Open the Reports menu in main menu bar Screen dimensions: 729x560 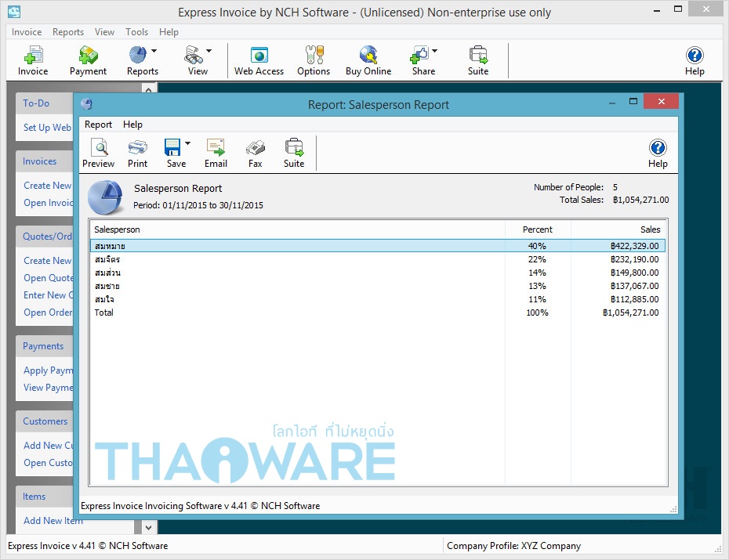pos(68,32)
